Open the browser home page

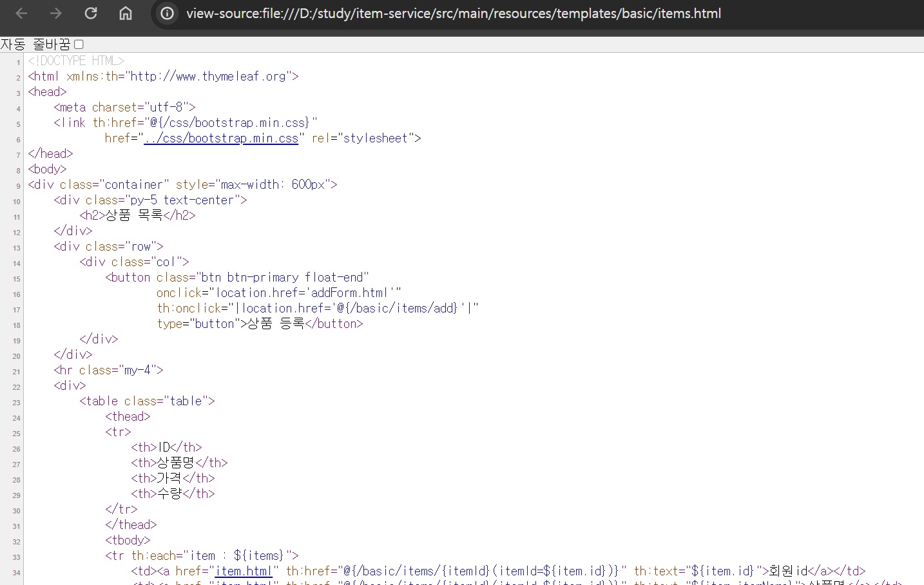[126, 14]
